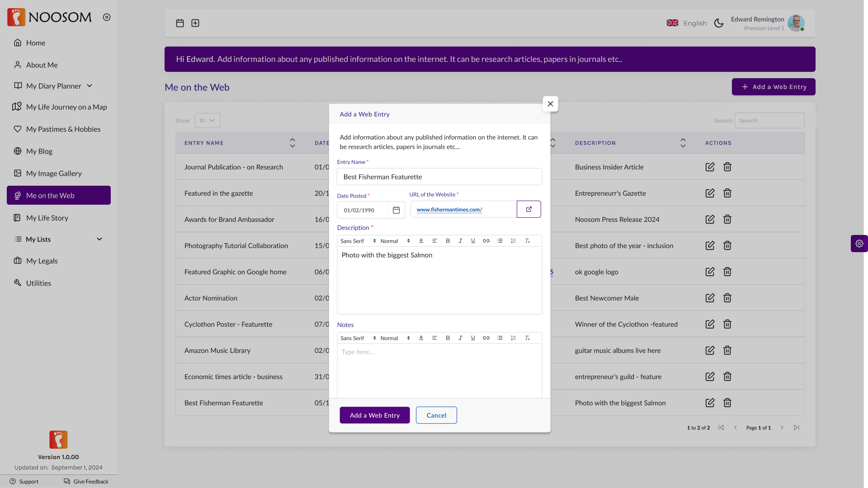Submit the Add a Web Entry button
The width and height of the screenshot is (868, 488).
click(x=374, y=415)
